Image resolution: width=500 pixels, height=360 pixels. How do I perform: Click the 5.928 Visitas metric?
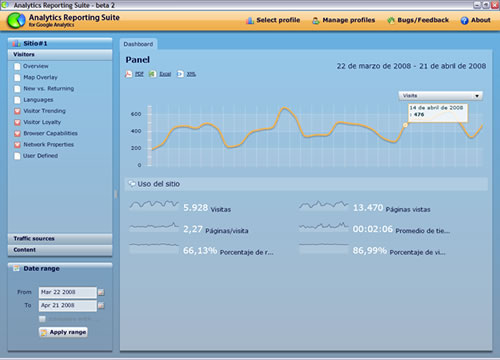click(x=207, y=208)
